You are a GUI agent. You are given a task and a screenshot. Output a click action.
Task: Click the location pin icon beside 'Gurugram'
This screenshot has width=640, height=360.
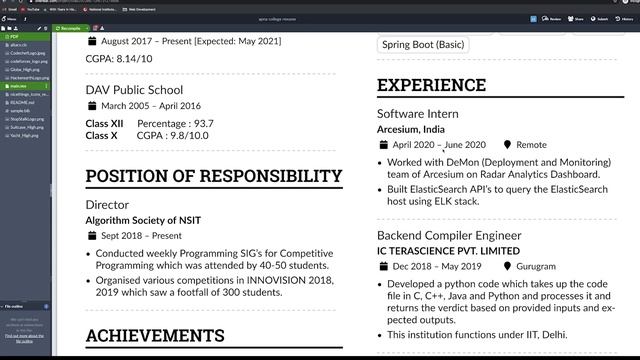(507, 266)
